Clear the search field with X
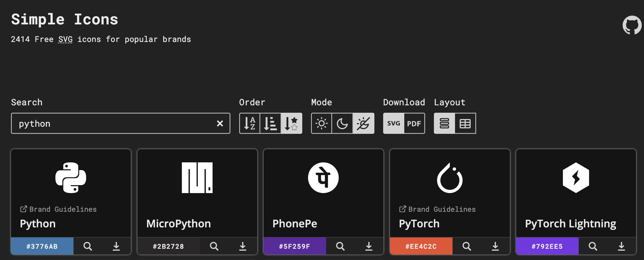This screenshot has width=644, height=260. click(220, 123)
